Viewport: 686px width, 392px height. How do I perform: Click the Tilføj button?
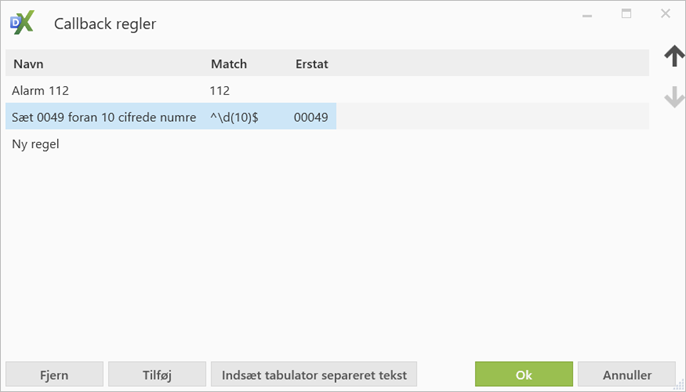tap(157, 374)
